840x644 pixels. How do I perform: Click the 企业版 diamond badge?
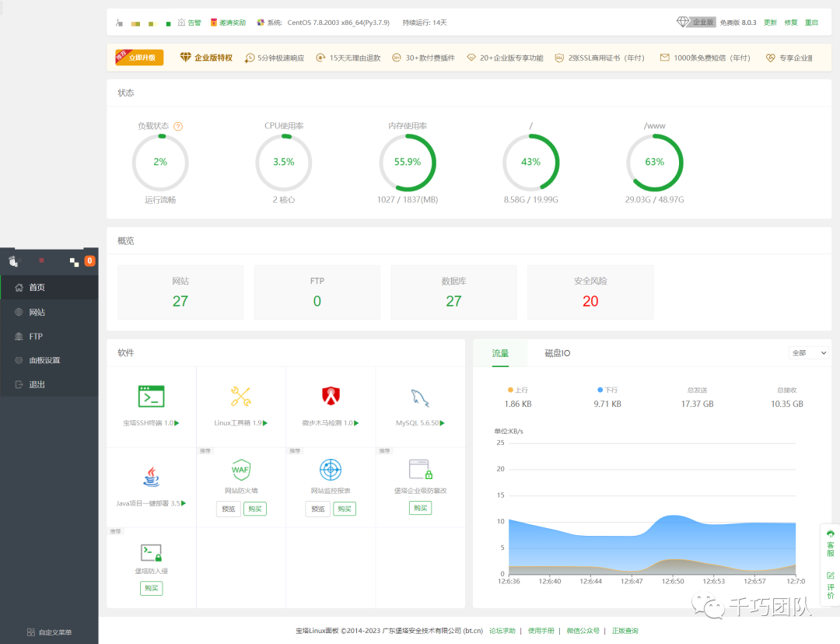695,22
